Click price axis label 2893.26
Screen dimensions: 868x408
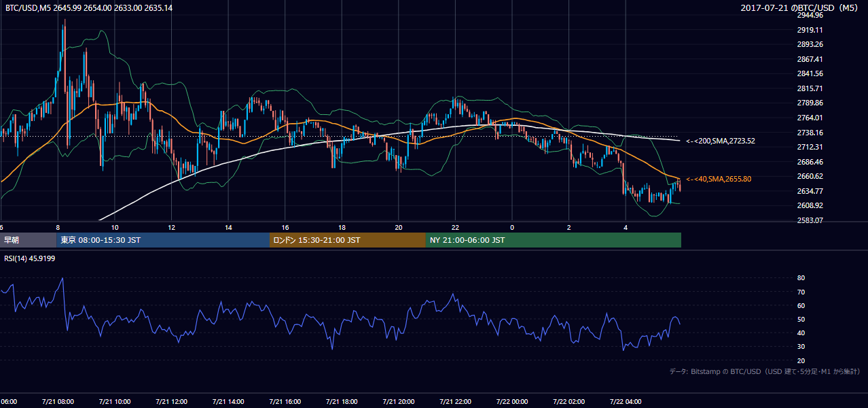click(x=810, y=45)
